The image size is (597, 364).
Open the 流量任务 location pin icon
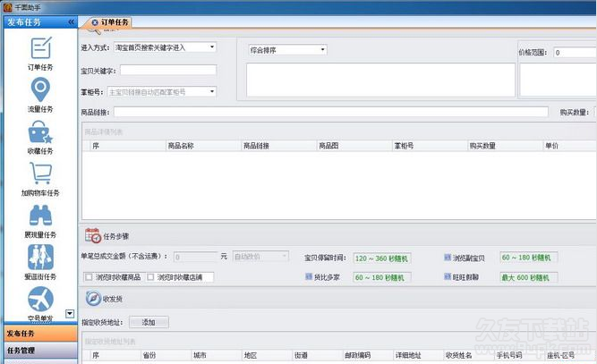click(x=40, y=89)
